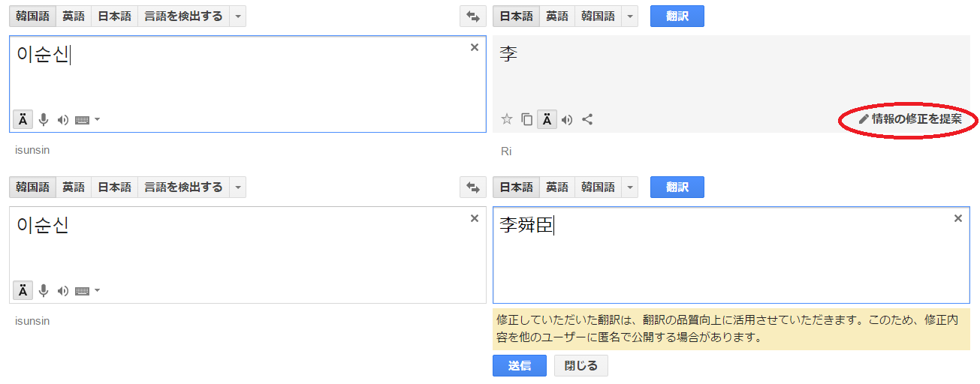Select 英語 as top source language
The height and width of the screenshot is (384, 980).
74,16
